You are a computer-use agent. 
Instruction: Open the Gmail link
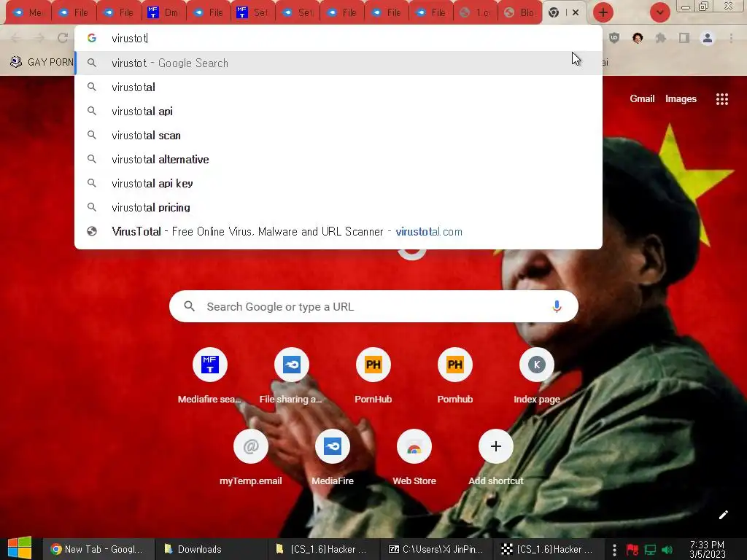click(x=642, y=99)
